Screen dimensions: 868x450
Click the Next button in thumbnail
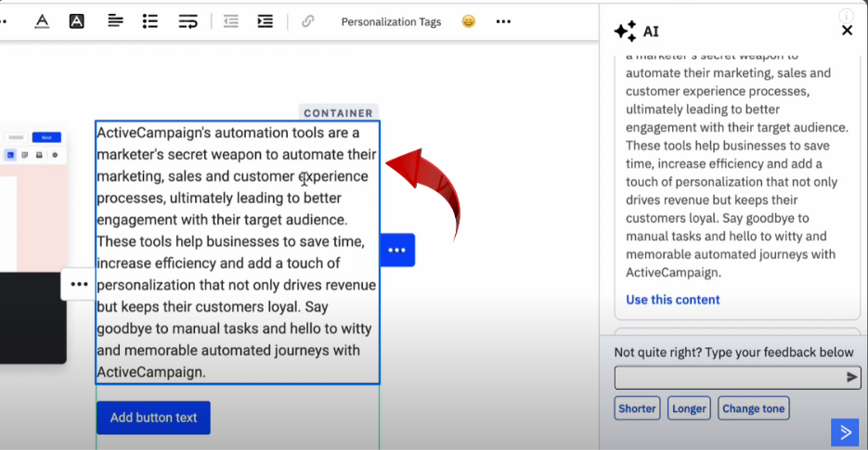click(46, 137)
